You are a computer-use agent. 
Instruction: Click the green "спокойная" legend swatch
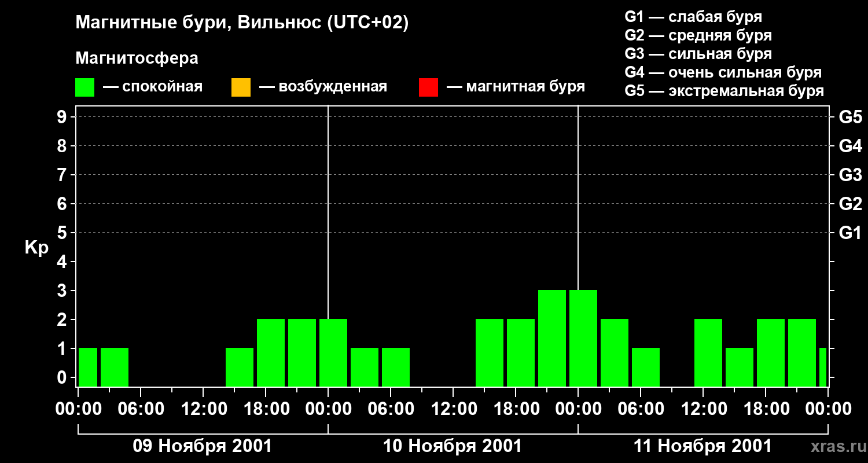click(84, 87)
